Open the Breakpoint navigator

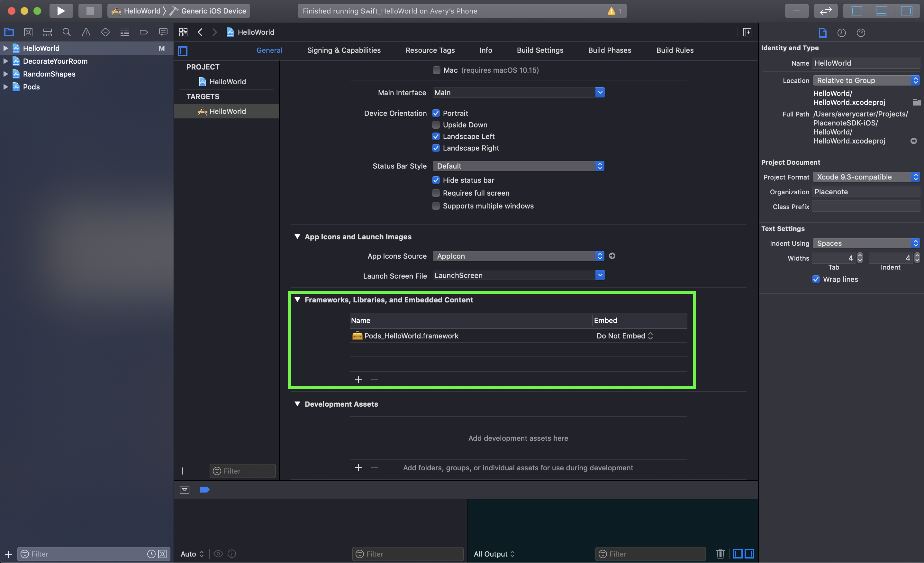144,32
